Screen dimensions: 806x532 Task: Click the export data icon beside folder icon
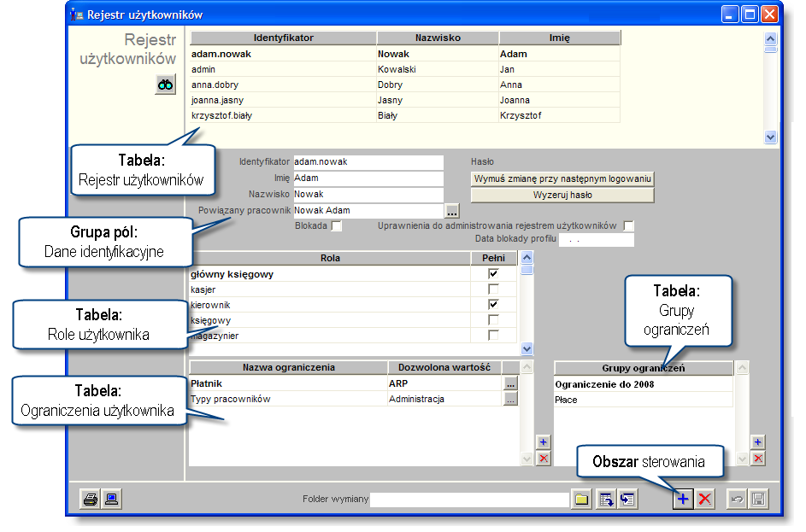[x=607, y=500]
